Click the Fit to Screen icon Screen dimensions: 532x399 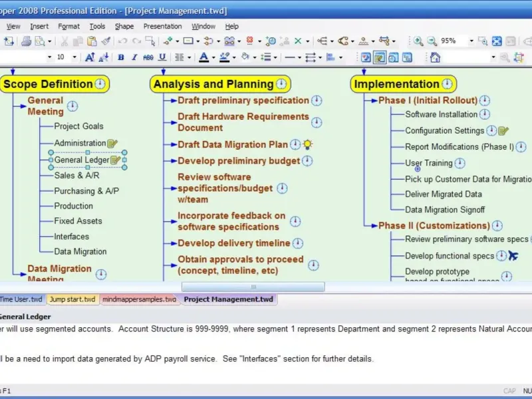pyautogui.click(x=497, y=41)
